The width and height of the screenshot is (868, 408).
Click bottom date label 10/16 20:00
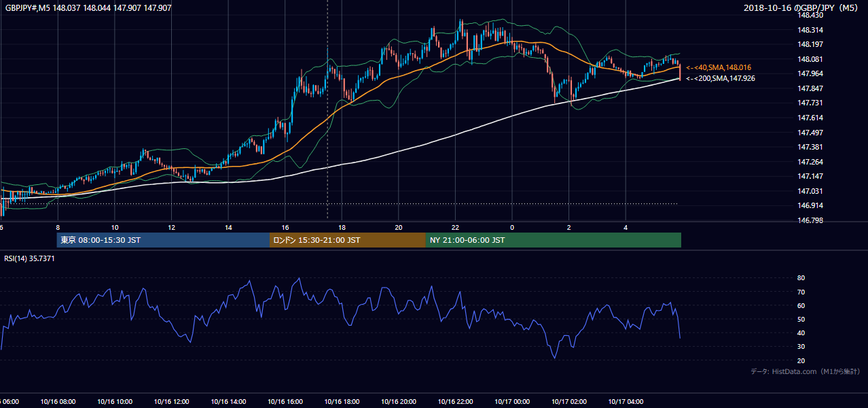tap(399, 402)
